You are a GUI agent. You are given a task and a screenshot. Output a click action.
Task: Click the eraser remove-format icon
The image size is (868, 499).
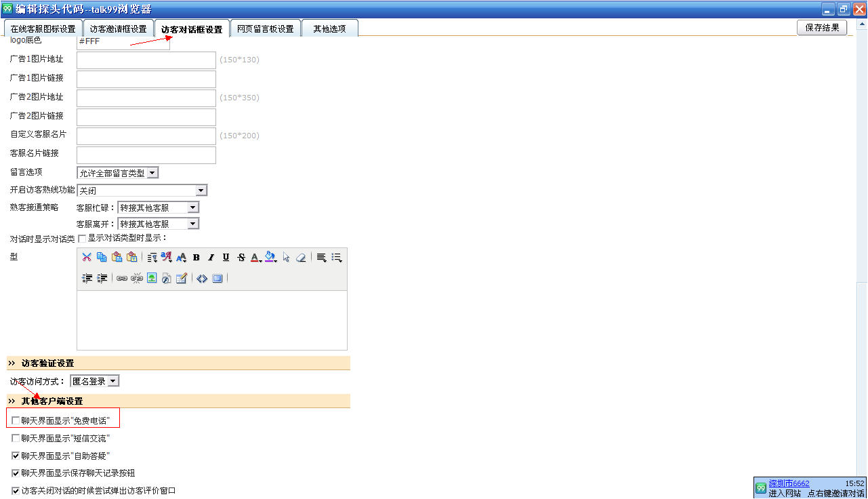coord(301,258)
